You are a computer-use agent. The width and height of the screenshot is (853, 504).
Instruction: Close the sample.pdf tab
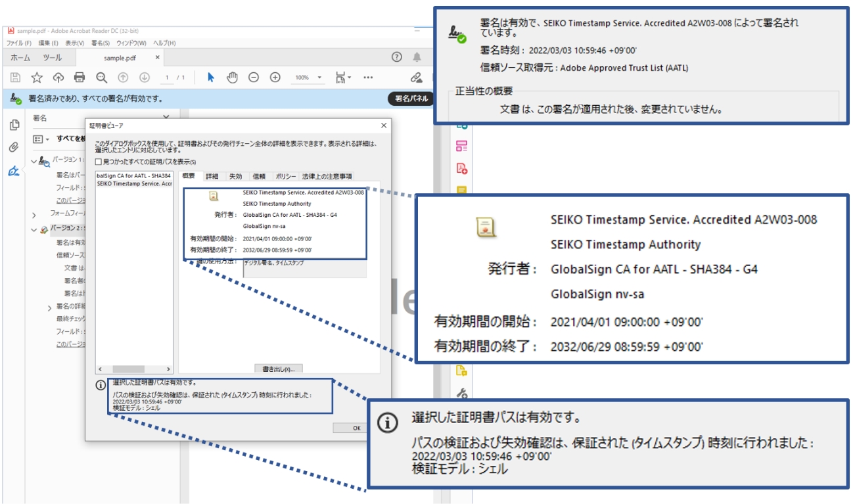(x=158, y=57)
